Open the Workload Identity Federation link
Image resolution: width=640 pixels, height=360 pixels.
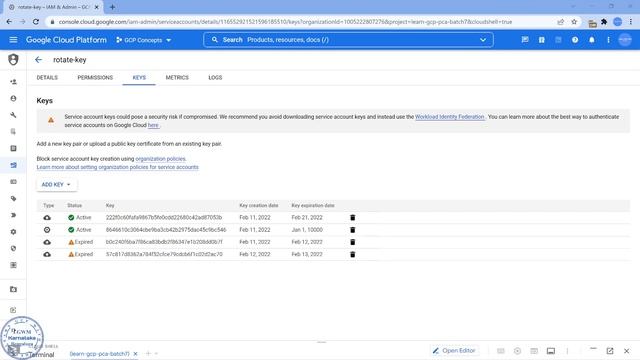coord(450,117)
